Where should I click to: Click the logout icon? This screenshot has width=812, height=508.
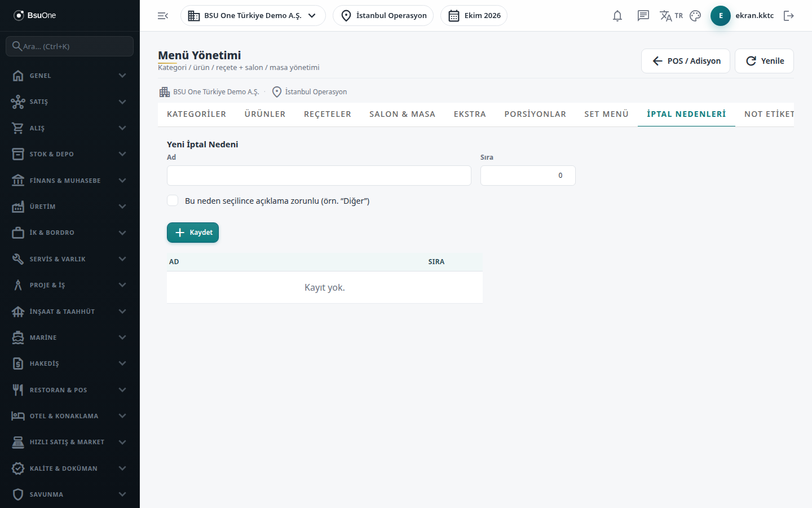pos(789,16)
